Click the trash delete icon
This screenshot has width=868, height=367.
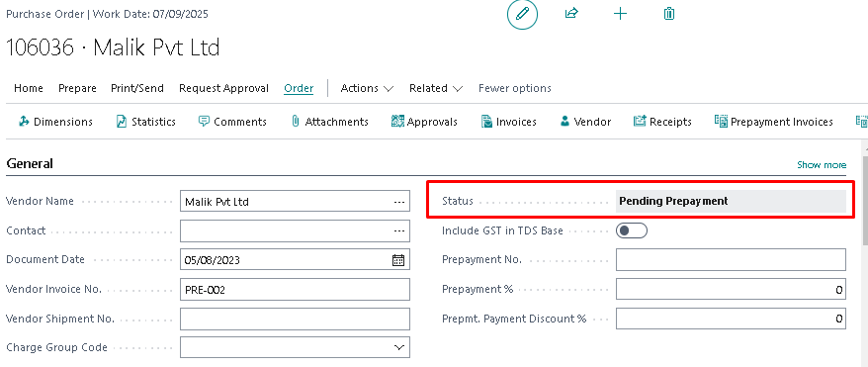pyautogui.click(x=668, y=14)
